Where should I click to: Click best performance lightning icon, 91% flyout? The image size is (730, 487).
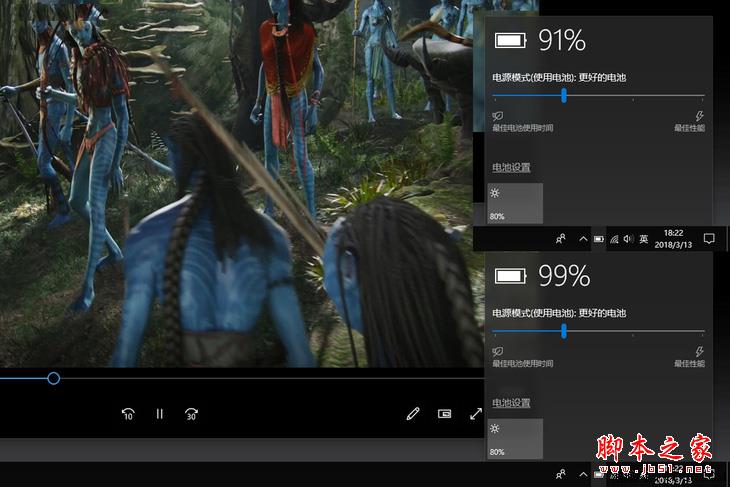point(699,115)
